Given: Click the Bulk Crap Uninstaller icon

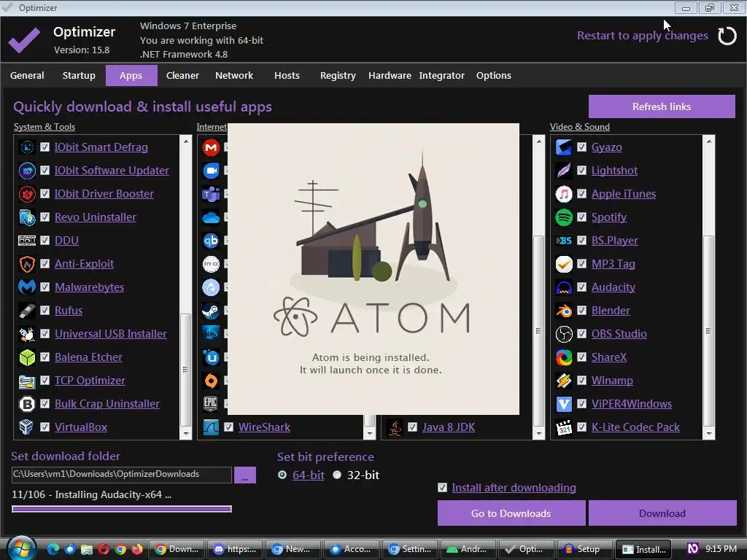Looking at the screenshot, I should pyautogui.click(x=27, y=404).
